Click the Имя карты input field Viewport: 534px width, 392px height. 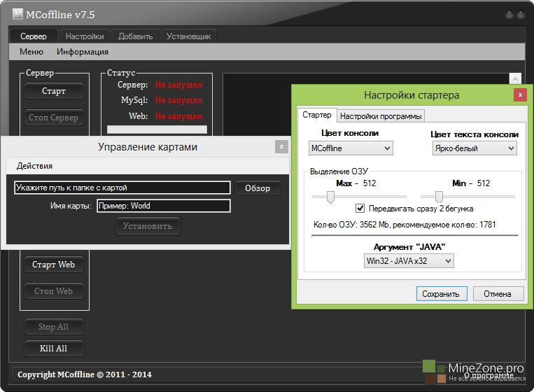click(x=163, y=206)
